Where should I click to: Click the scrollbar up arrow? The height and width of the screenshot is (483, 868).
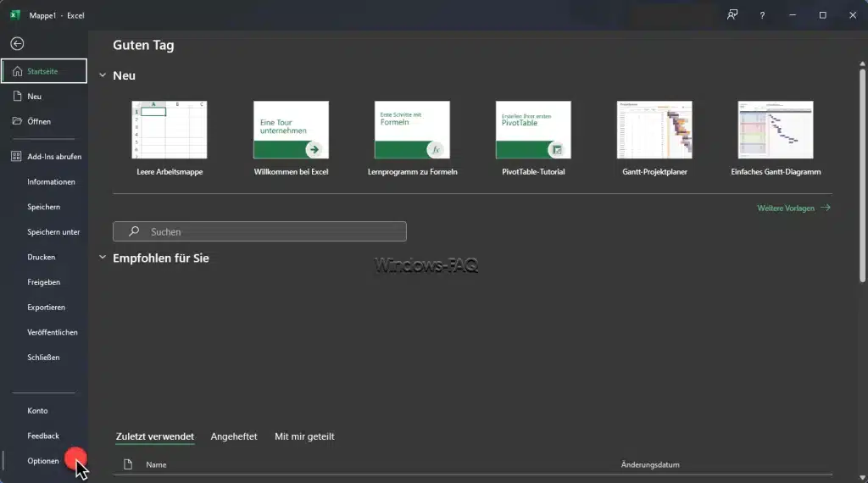point(862,64)
